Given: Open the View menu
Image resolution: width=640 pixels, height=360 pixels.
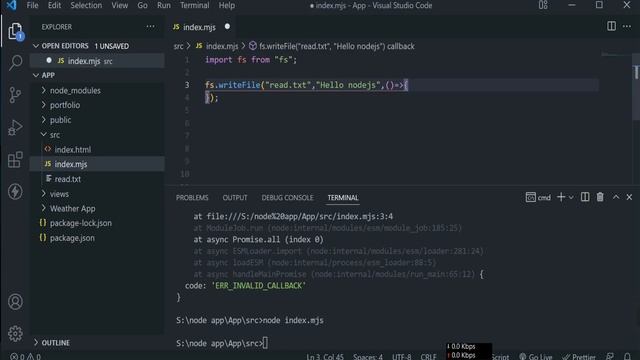Looking at the screenshot, I should pyautogui.click(x=120, y=5).
